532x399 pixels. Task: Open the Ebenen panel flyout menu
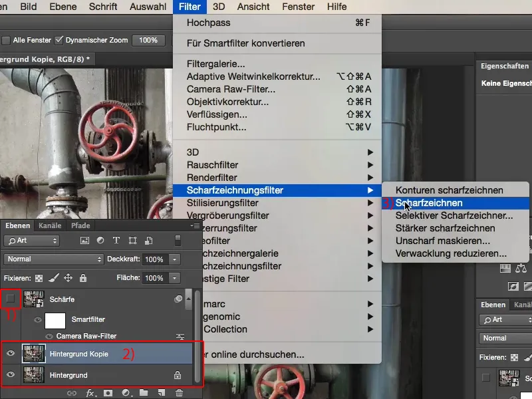(x=195, y=225)
